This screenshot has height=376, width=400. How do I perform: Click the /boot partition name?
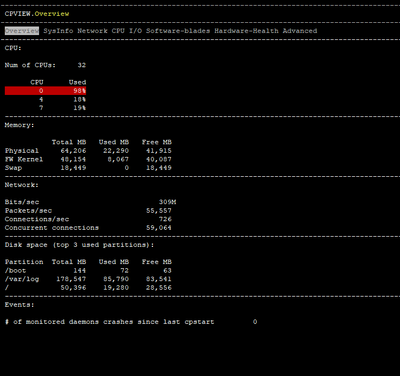coord(15,270)
